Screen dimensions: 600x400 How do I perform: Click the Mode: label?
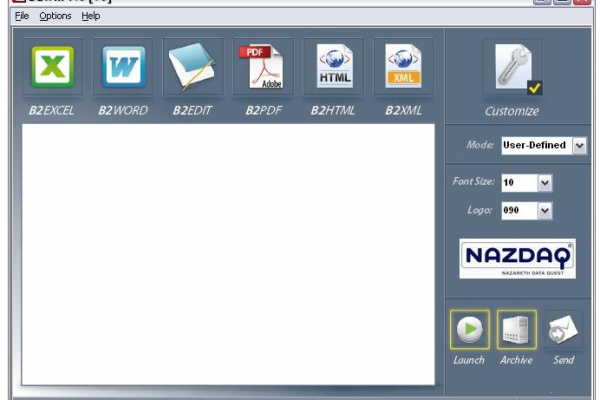point(480,145)
